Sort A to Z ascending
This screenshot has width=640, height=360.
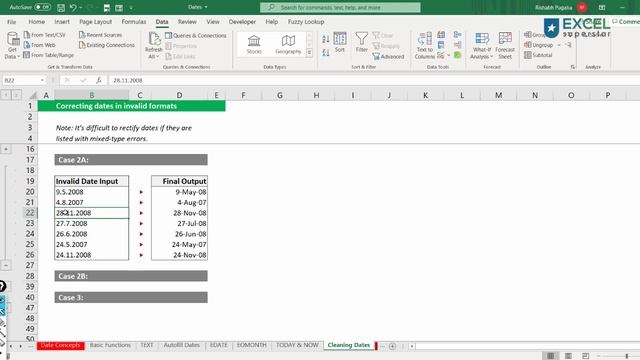click(326, 39)
